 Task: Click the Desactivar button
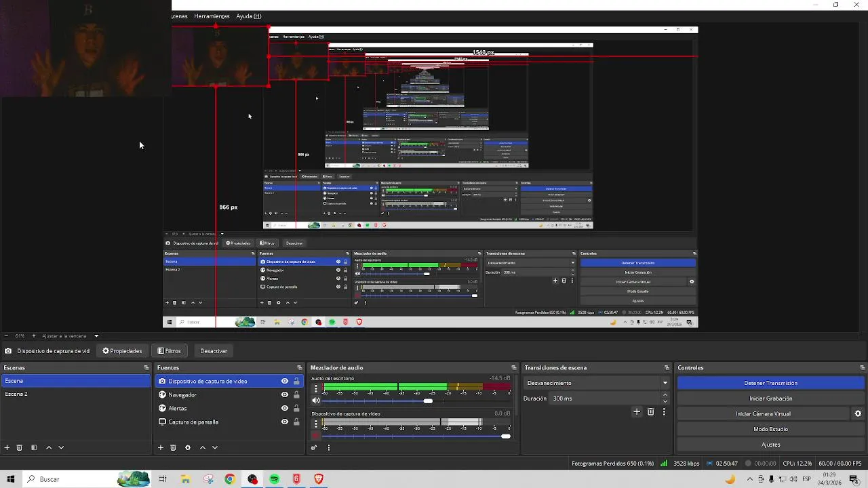coord(214,351)
